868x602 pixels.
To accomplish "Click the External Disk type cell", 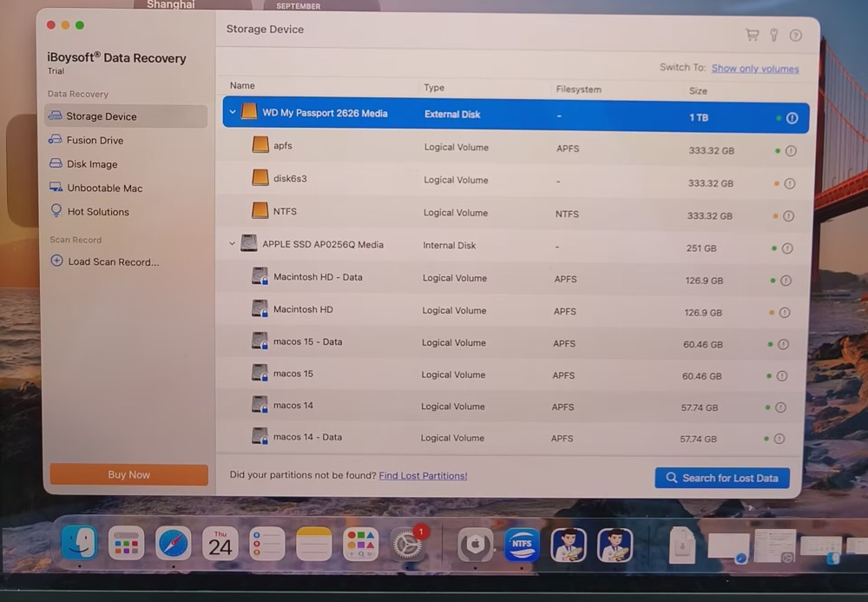I will click(452, 114).
